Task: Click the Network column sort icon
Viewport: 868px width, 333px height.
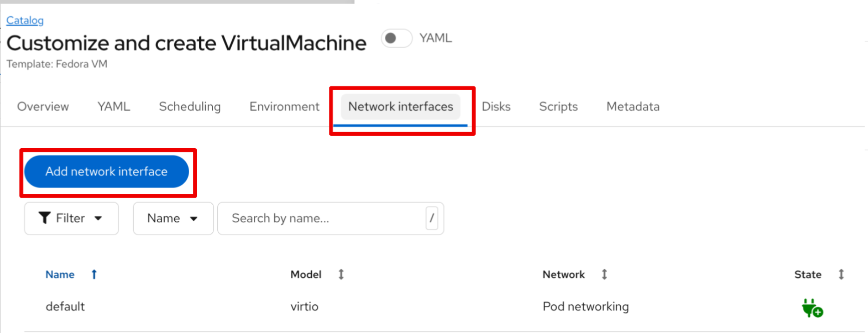Action: click(x=604, y=274)
